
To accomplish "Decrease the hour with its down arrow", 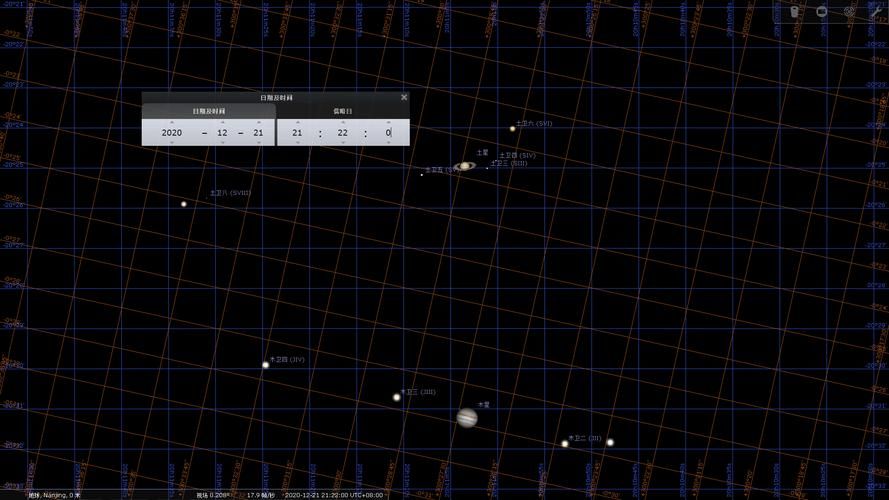I will click(297, 143).
